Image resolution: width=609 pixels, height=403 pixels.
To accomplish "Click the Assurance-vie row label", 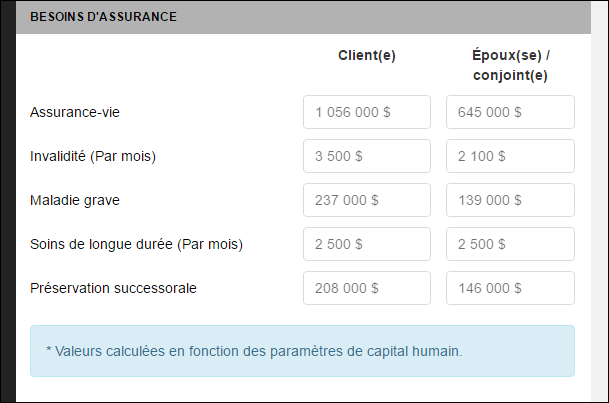I will (x=75, y=112).
